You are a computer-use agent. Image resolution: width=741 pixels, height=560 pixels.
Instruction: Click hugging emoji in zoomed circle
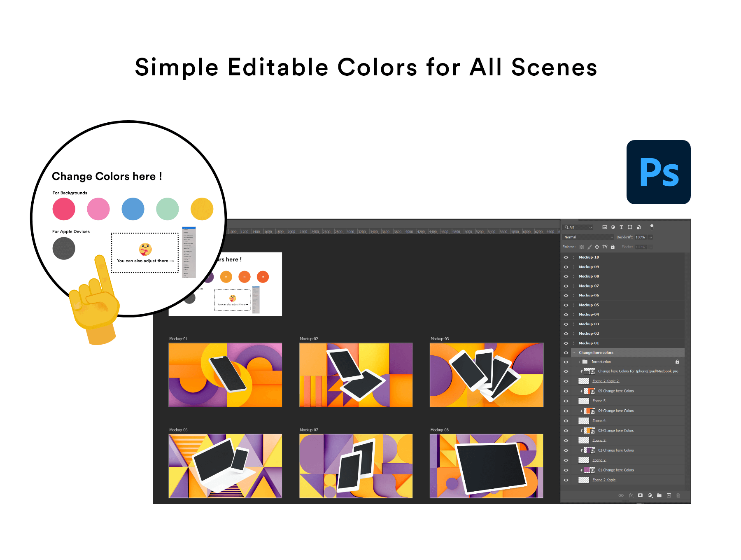pos(145,250)
